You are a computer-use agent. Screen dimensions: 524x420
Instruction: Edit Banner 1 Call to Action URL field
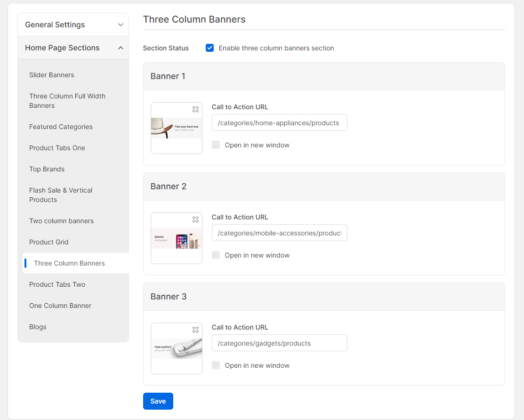pos(279,123)
